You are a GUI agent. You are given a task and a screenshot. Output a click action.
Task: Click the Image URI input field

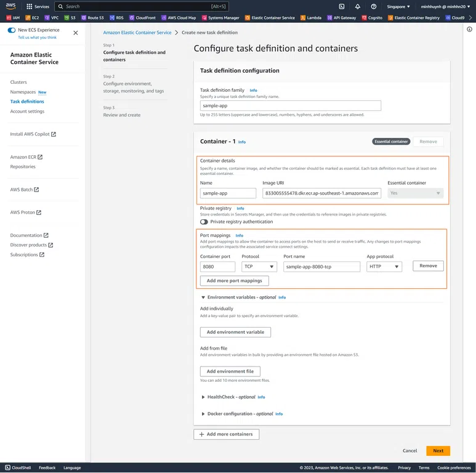coord(322,193)
